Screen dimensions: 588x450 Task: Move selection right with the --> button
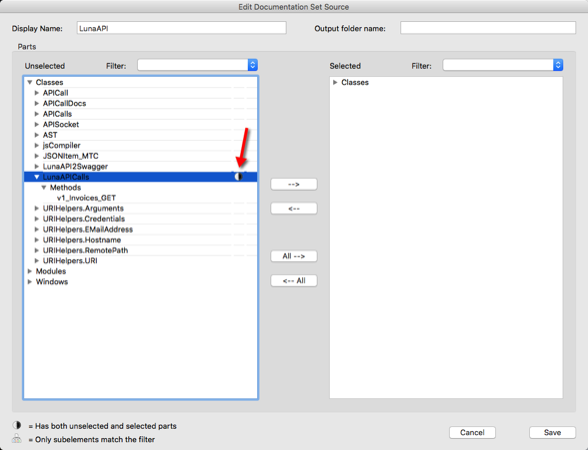click(294, 184)
